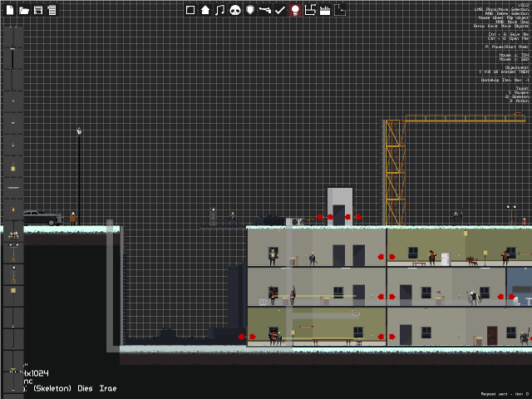Save level with floppy disk icon
532x399 pixels.
(38, 10)
